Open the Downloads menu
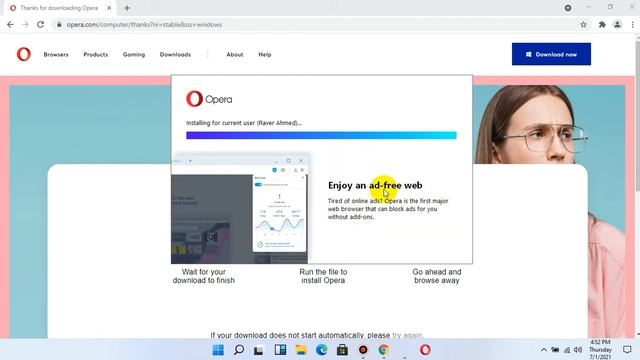The image size is (640, 360). pos(175,54)
